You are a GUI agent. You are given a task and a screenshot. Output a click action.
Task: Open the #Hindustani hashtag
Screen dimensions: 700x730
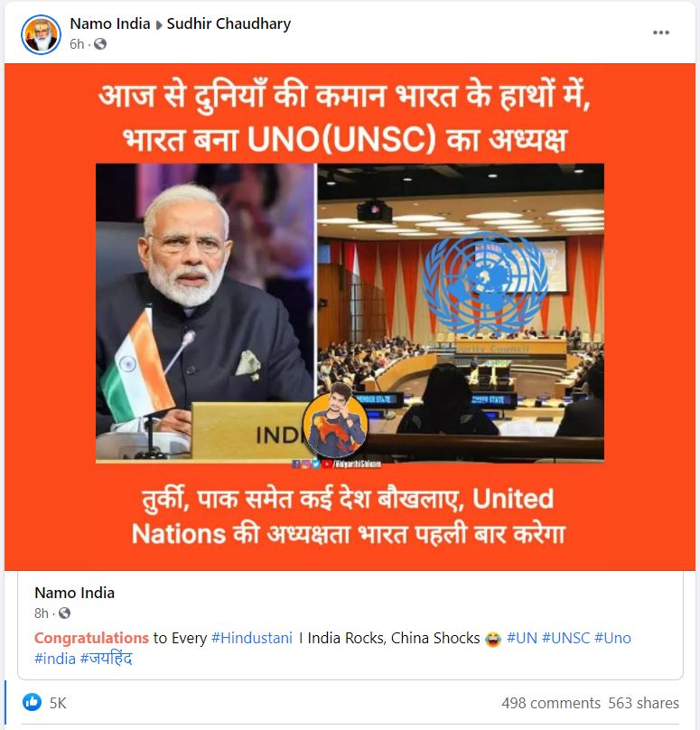[x=252, y=638]
